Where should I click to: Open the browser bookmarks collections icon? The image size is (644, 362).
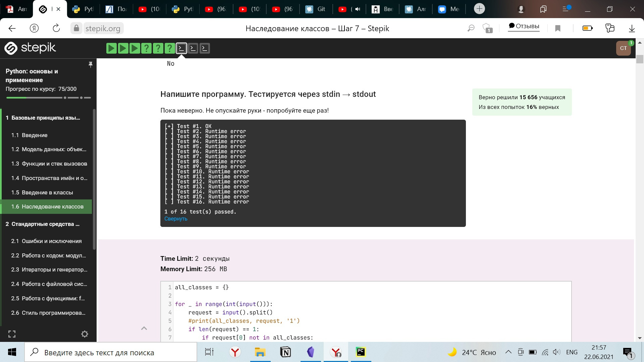pyautogui.click(x=610, y=28)
